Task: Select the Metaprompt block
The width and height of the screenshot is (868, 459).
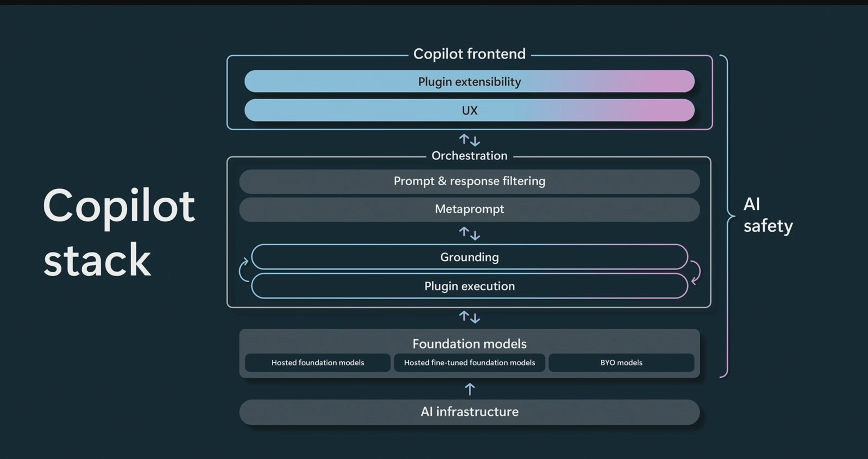Action: [x=469, y=209]
